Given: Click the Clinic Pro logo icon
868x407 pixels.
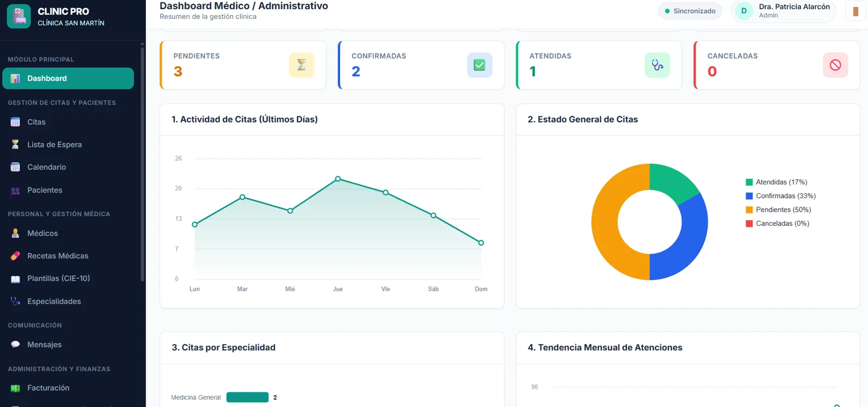Looking at the screenshot, I should [x=19, y=16].
